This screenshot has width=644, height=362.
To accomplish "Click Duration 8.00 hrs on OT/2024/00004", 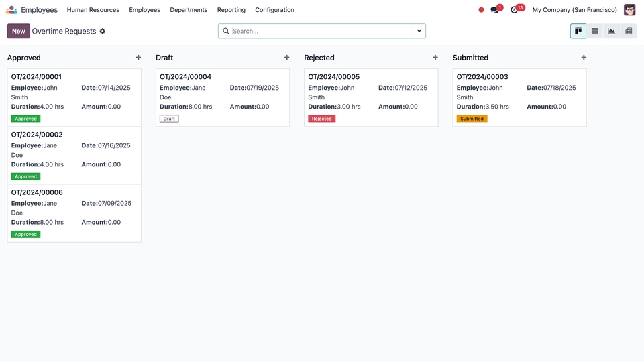I will point(186,107).
